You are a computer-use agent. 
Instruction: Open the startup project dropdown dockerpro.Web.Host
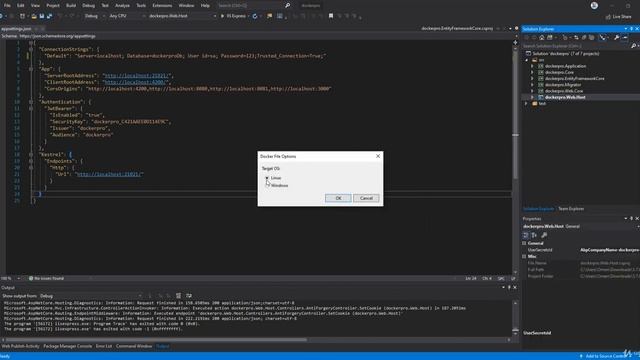[182, 16]
